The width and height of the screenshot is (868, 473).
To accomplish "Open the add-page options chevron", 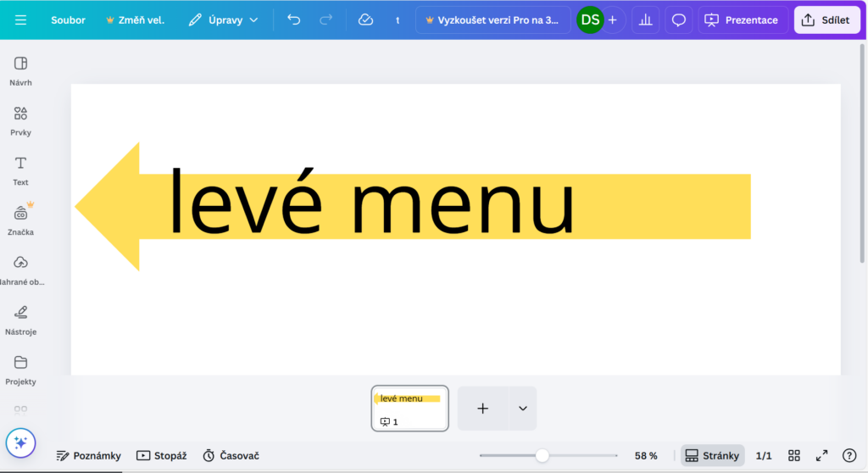I will [x=522, y=409].
